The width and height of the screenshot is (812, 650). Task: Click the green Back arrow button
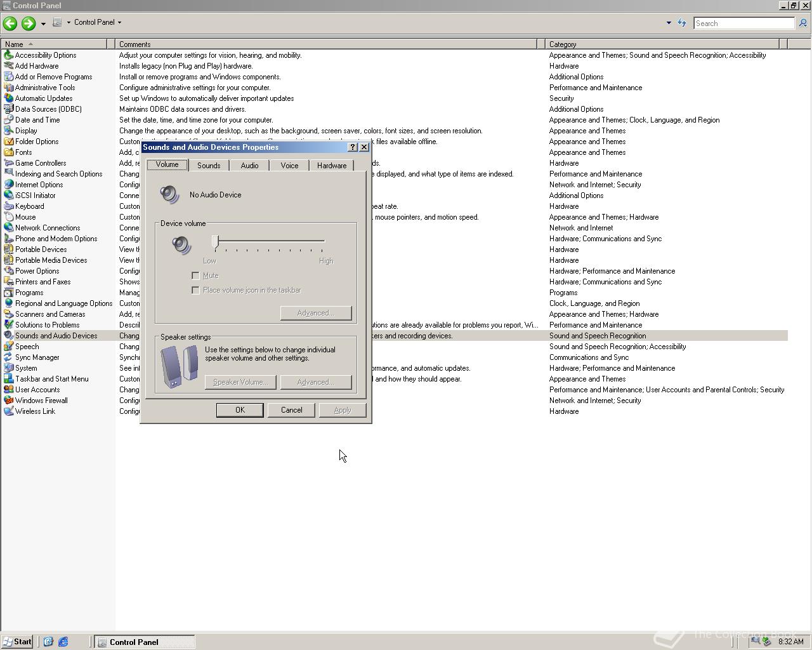pyautogui.click(x=10, y=23)
